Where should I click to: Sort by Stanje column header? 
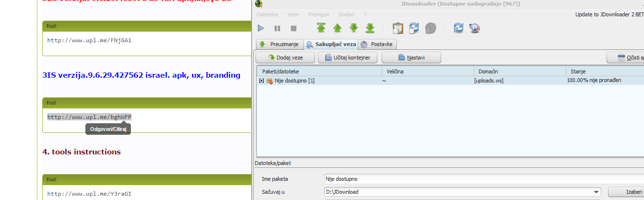(x=605, y=71)
